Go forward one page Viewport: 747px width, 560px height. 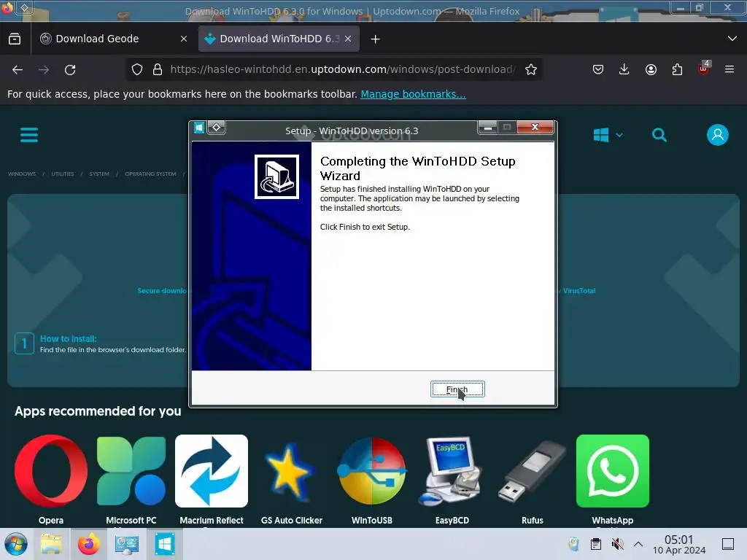[44, 69]
